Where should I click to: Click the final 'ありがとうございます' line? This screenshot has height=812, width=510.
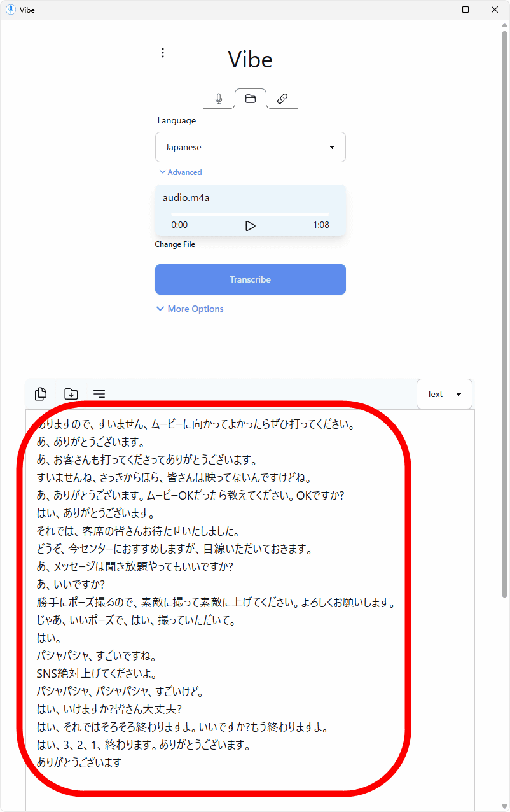tap(79, 762)
